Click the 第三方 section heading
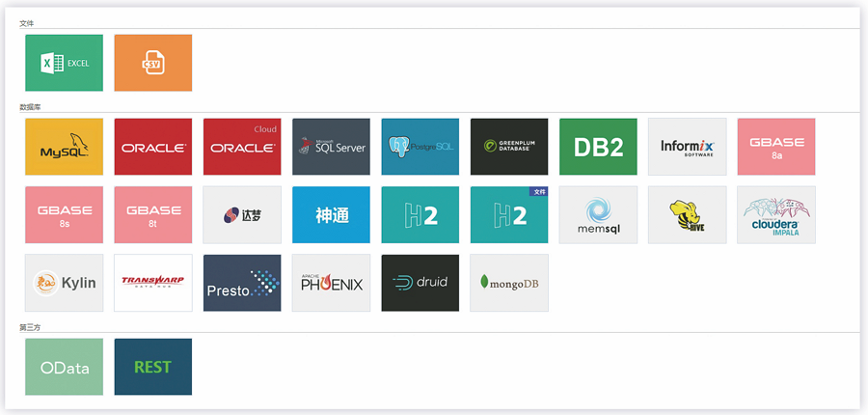Image resolution: width=868 pixels, height=415 pixels. pos(30,327)
